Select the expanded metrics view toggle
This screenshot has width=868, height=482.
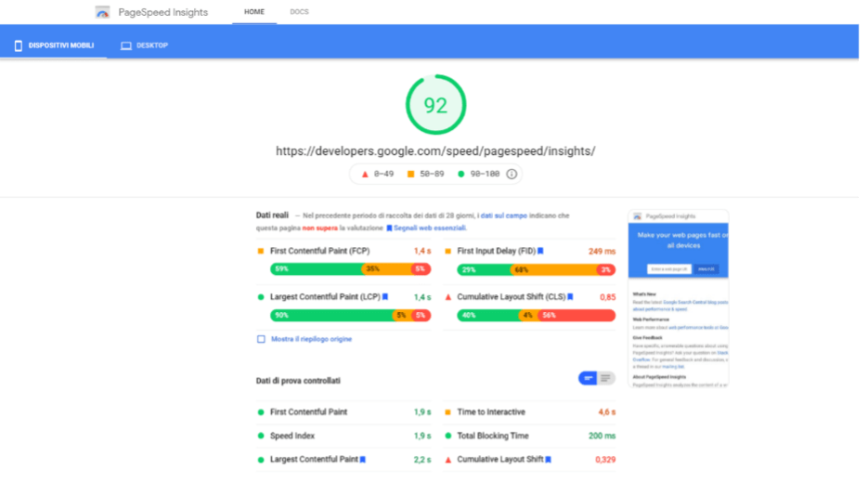(x=605, y=378)
